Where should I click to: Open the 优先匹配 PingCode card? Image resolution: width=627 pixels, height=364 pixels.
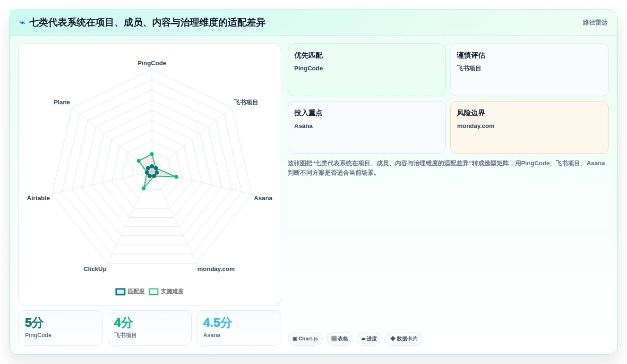coord(367,70)
